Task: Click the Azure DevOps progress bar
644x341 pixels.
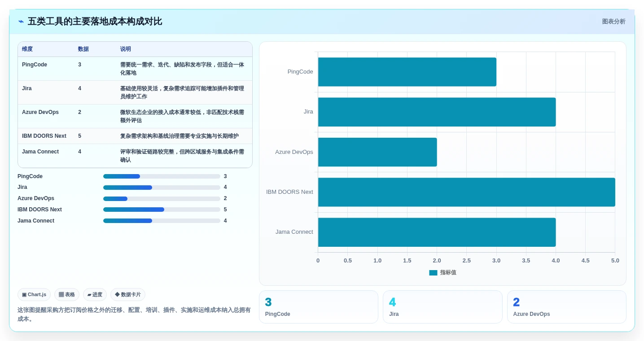Action: [x=162, y=198]
